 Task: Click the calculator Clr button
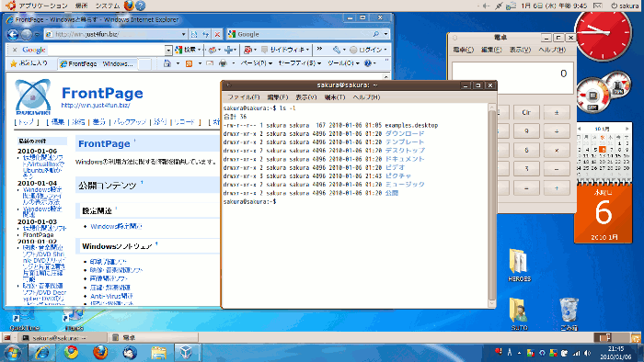(x=526, y=112)
